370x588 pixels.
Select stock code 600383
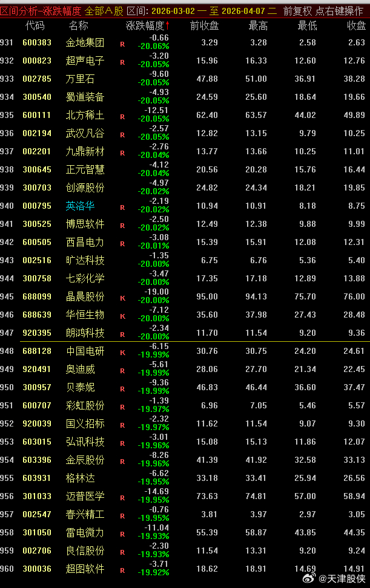point(37,42)
